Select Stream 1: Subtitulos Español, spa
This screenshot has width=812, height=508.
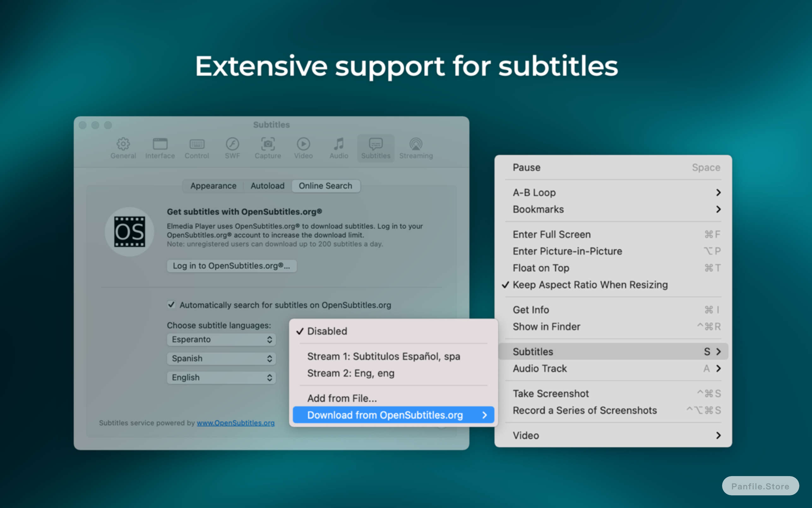pos(393,356)
